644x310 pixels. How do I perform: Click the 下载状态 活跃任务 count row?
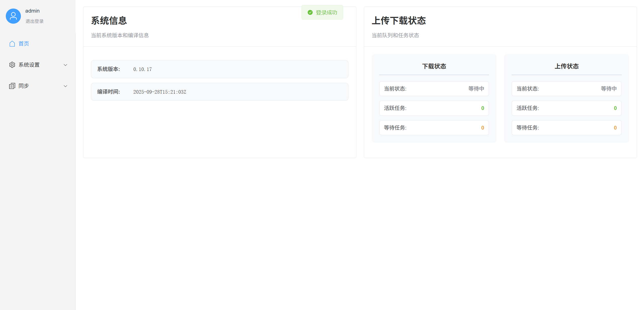434,108
